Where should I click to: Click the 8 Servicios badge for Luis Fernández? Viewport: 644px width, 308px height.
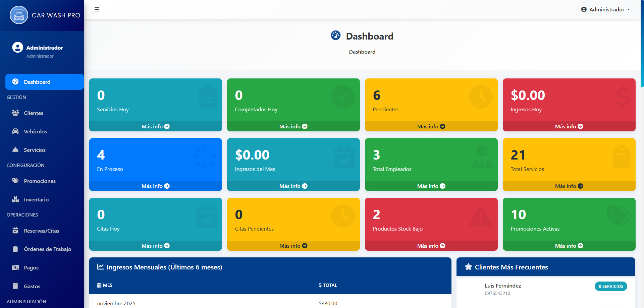coord(610,286)
